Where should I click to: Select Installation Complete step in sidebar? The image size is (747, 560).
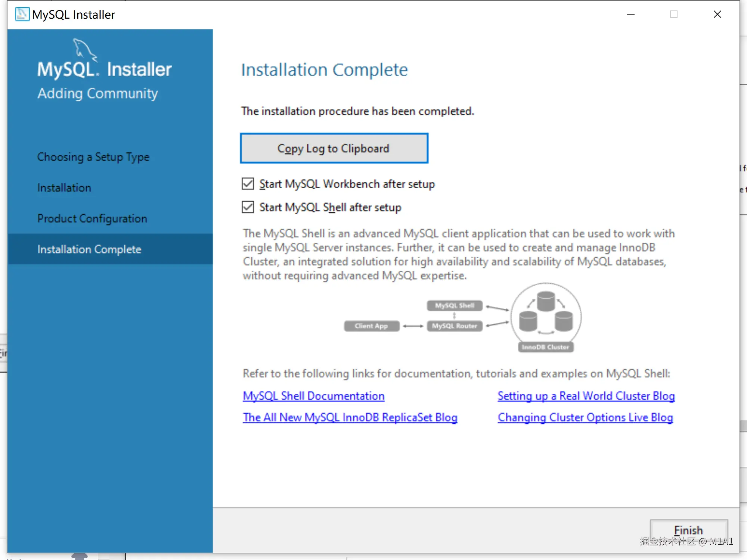coord(89,249)
